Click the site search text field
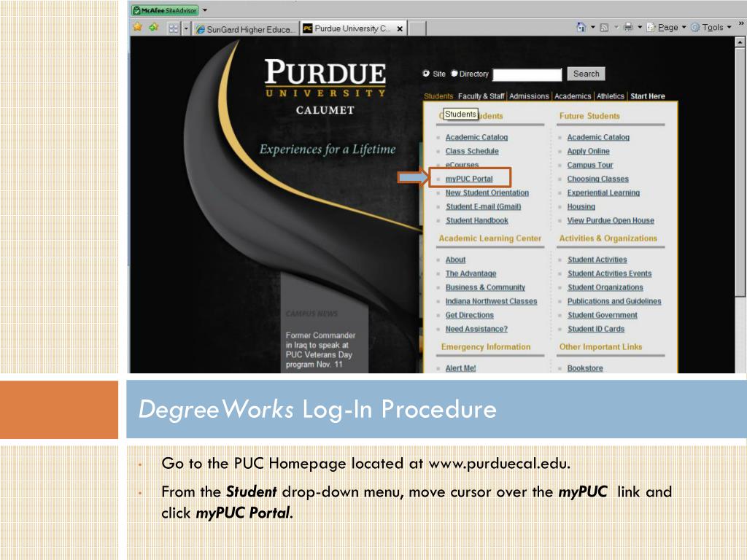Image resolution: width=747 pixels, height=560 pixels. coord(527,74)
